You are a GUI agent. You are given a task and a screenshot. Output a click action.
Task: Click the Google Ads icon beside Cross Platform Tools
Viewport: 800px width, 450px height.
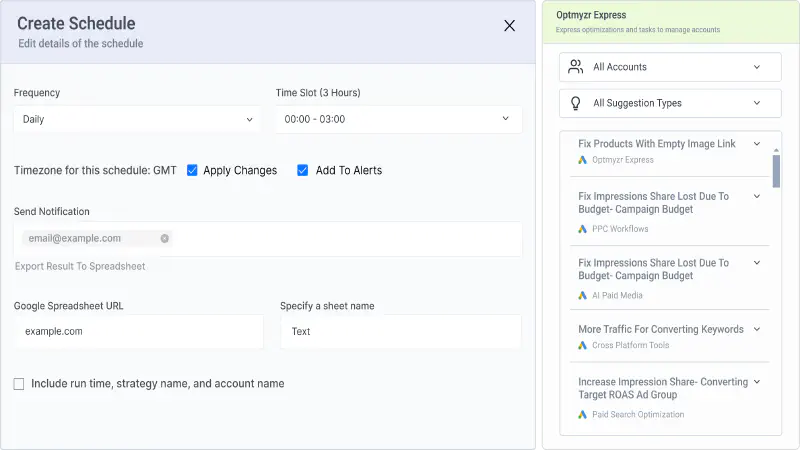(x=582, y=345)
